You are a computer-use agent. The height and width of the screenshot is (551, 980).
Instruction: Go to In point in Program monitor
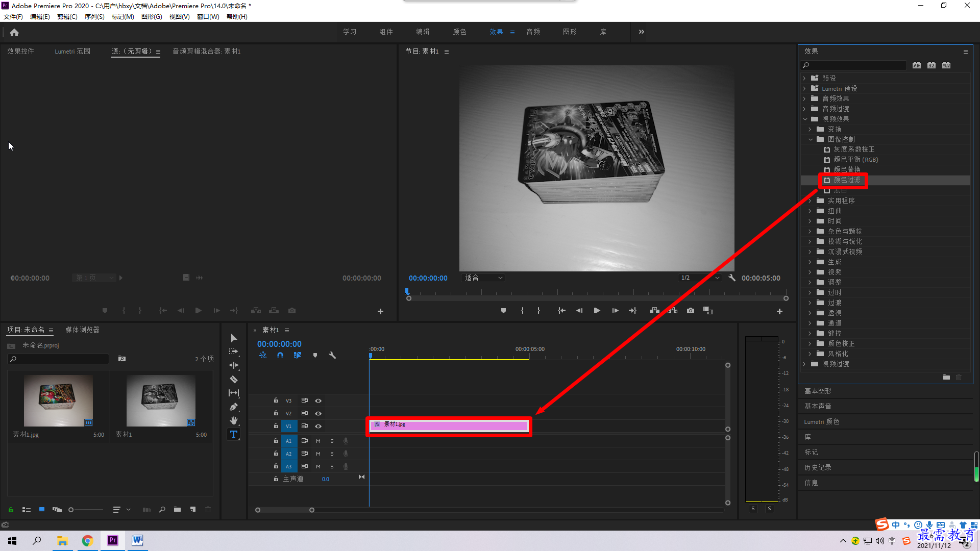[561, 311]
